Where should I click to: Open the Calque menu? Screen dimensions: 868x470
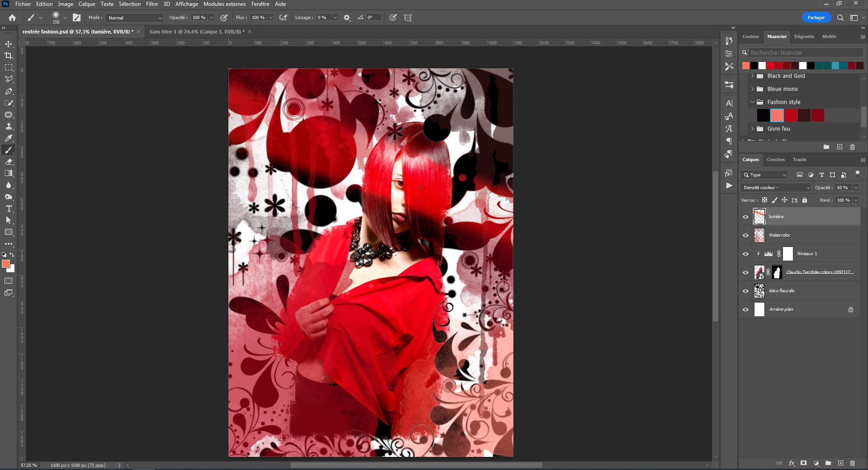point(86,4)
